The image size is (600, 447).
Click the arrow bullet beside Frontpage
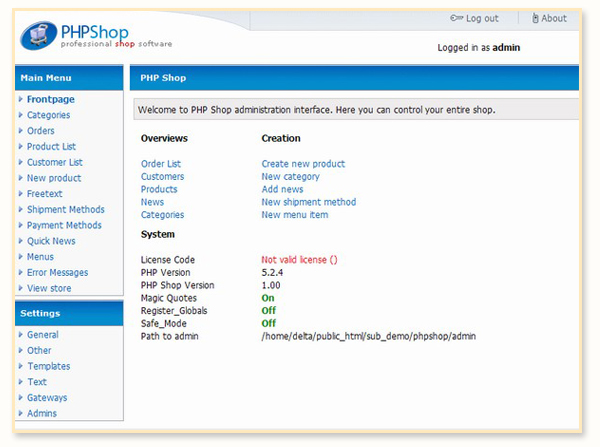(x=21, y=99)
